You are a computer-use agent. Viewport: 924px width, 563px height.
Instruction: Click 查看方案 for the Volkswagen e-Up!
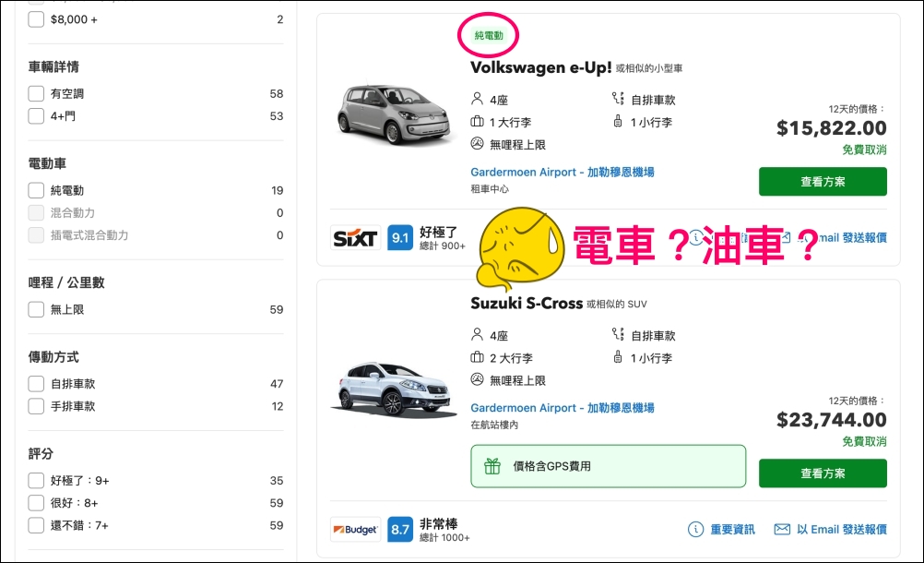823,182
